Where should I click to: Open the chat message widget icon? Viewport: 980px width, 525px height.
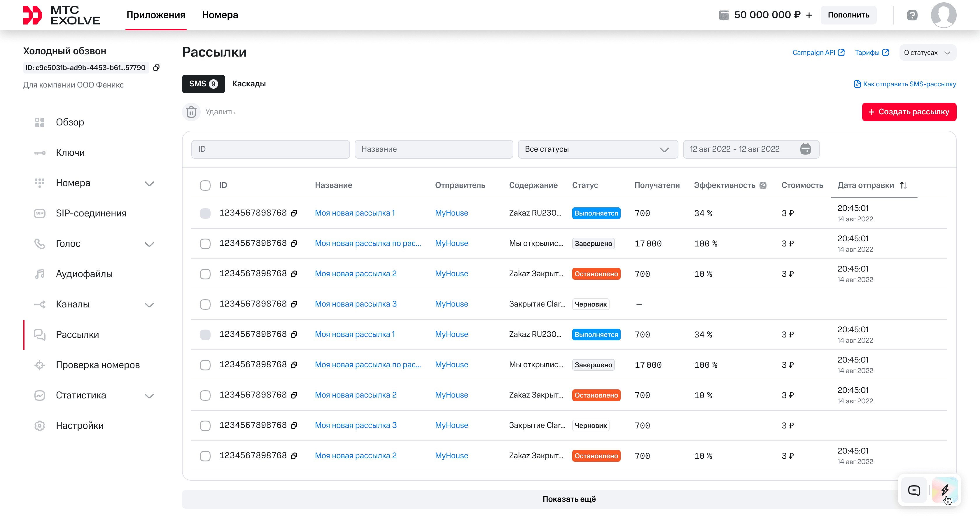tap(914, 490)
